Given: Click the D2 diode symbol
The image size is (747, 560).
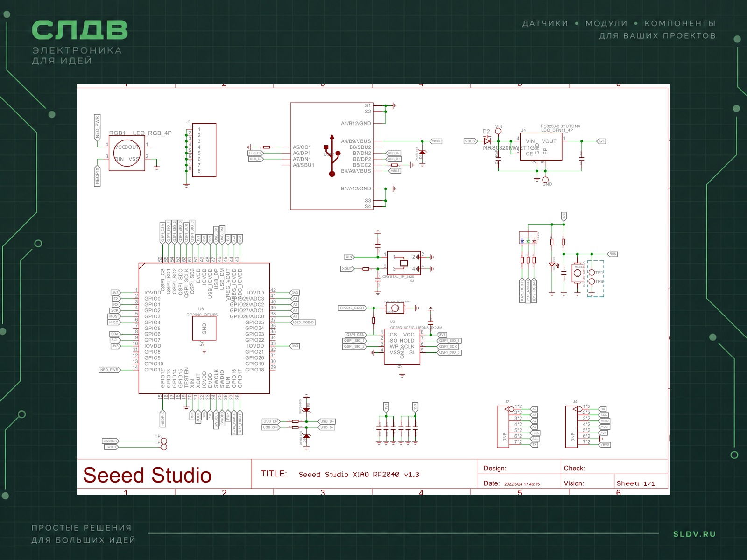Looking at the screenshot, I should [x=487, y=141].
